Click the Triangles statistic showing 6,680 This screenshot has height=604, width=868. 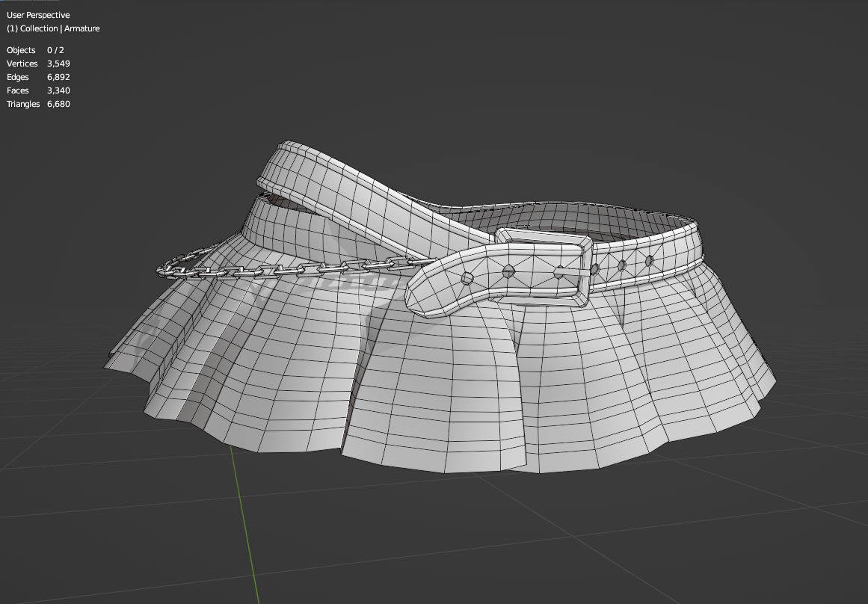[39, 104]
